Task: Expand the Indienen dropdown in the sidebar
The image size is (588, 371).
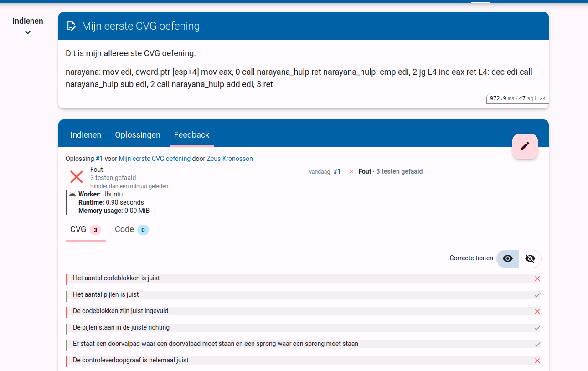Action: click(28, 32)
